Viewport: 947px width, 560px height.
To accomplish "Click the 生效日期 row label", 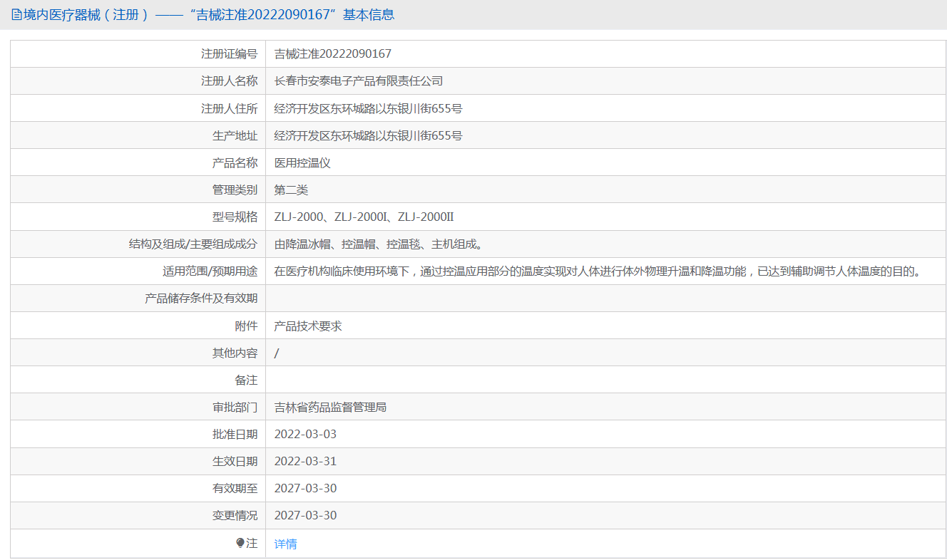I will [235, 461].
